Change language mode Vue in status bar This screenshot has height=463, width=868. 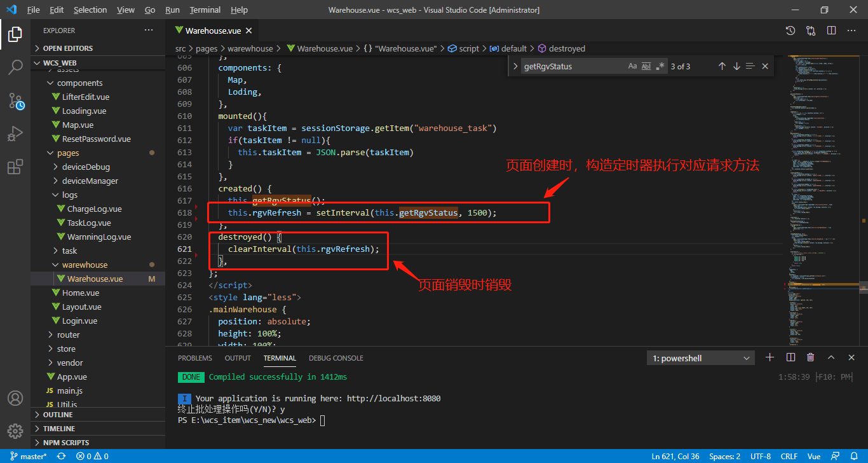[x=814, y=456]
